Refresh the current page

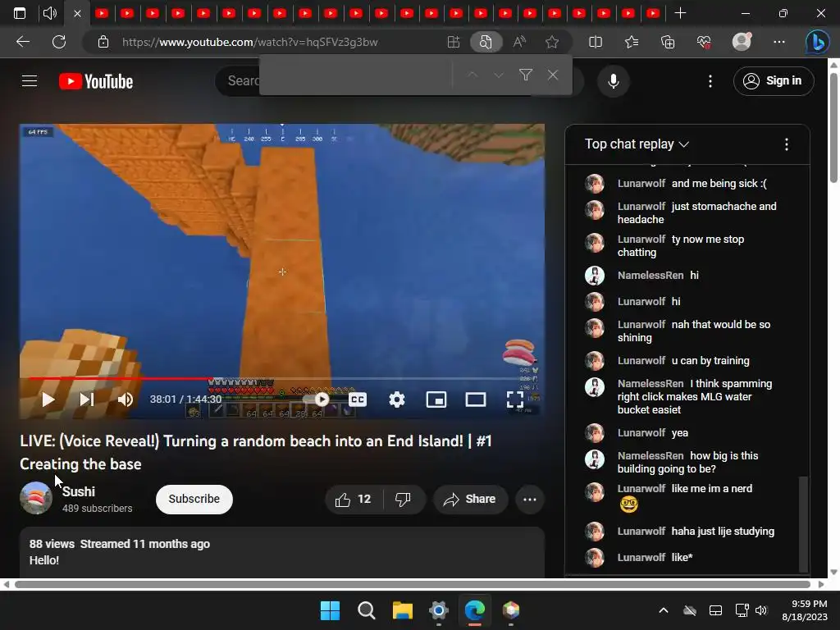59,42
